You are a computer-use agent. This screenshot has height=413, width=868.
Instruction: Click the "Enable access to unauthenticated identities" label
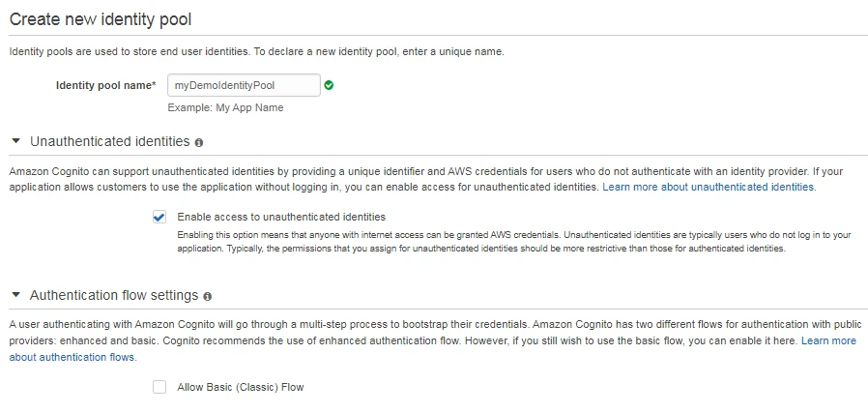[x=281, y=217]
